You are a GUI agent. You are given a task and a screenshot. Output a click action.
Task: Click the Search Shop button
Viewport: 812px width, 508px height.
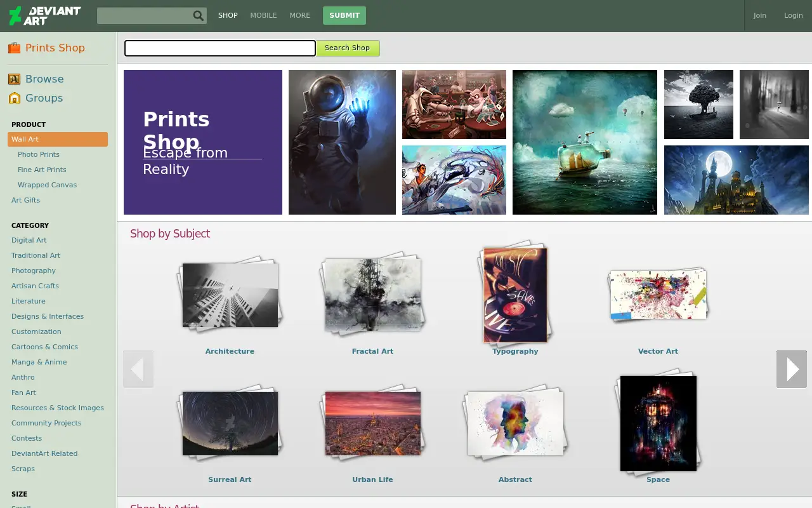[348, 48]
